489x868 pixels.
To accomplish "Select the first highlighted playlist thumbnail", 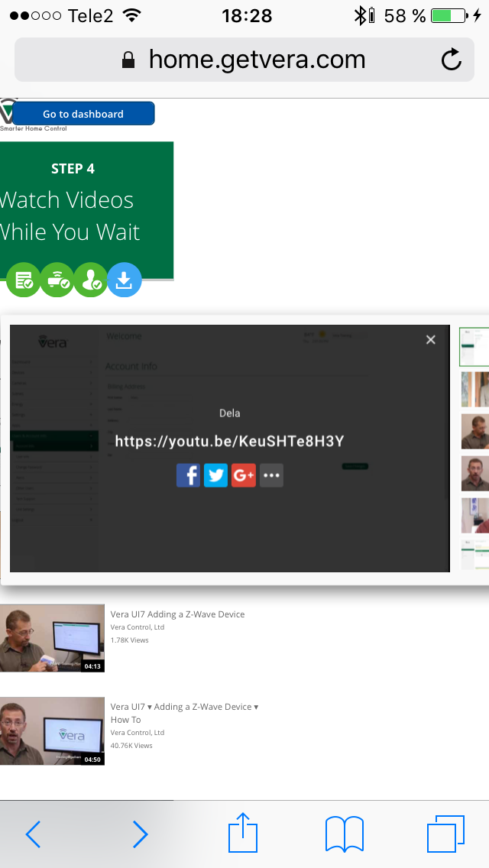I will click(474, 347).
